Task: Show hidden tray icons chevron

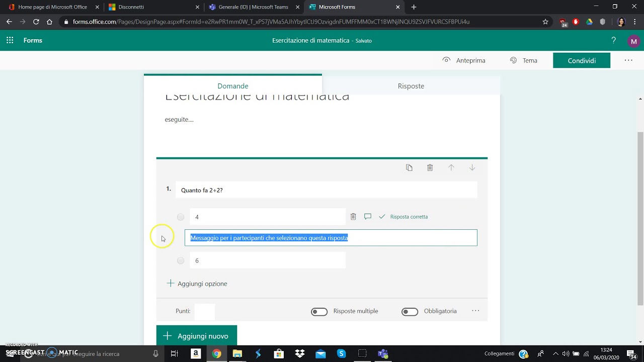Action: (x=555, y=353)
